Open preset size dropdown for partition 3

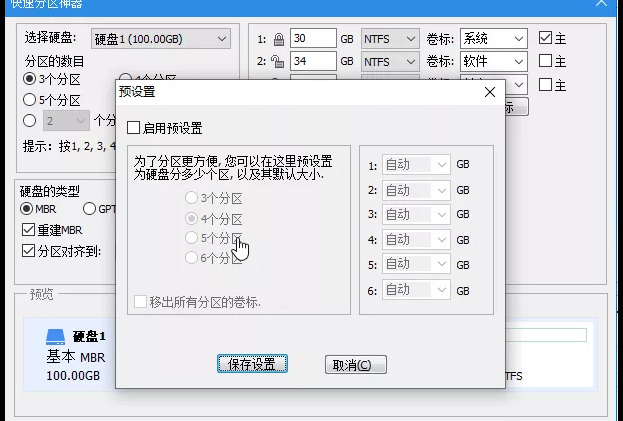pos(416,214)
